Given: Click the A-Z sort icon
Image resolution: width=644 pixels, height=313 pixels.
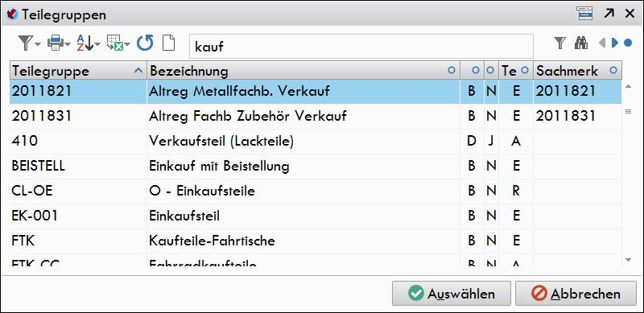Looking at the screenshot, I should [85, 43].
